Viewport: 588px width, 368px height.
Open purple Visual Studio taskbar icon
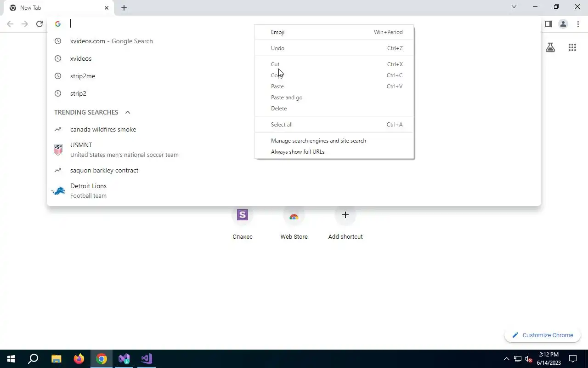point(147,359)
